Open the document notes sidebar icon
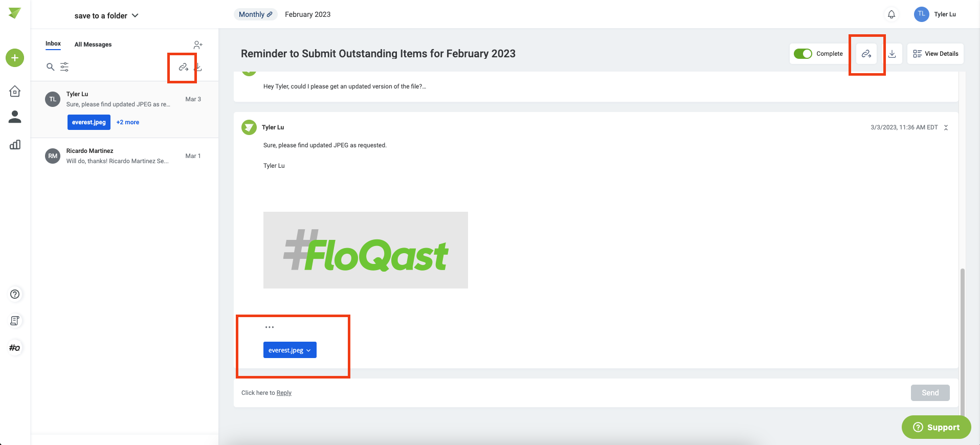 click(x=15, y=321)
